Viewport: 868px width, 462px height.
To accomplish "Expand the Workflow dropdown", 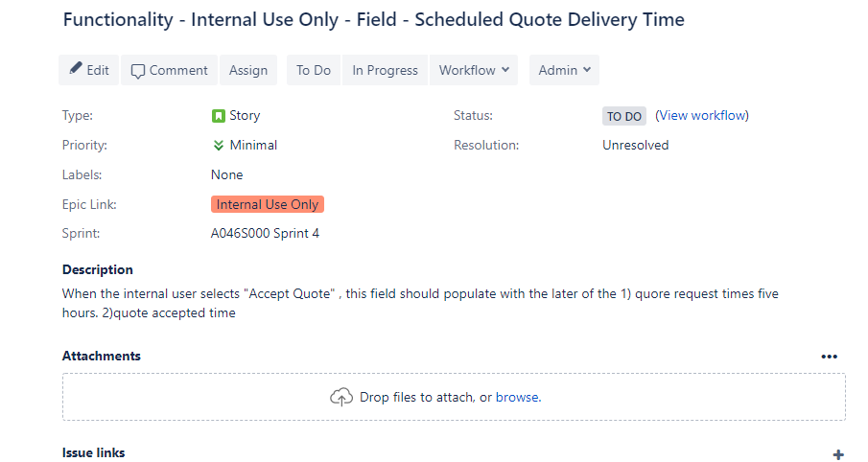I will click(474, 70).
